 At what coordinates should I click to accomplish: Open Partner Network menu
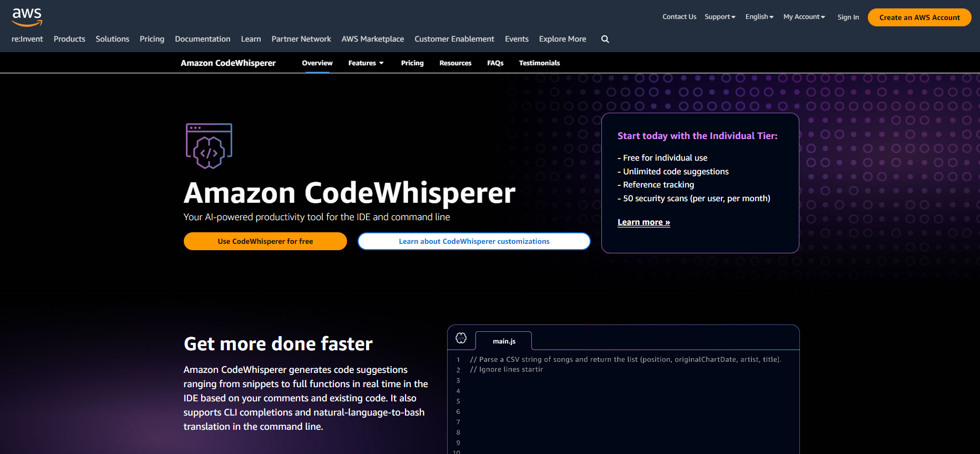pos(301,39)
